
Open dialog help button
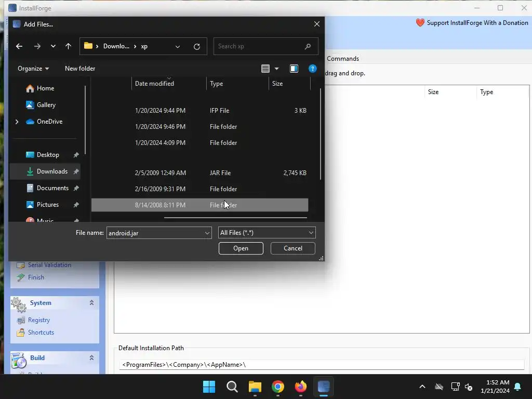312,69
